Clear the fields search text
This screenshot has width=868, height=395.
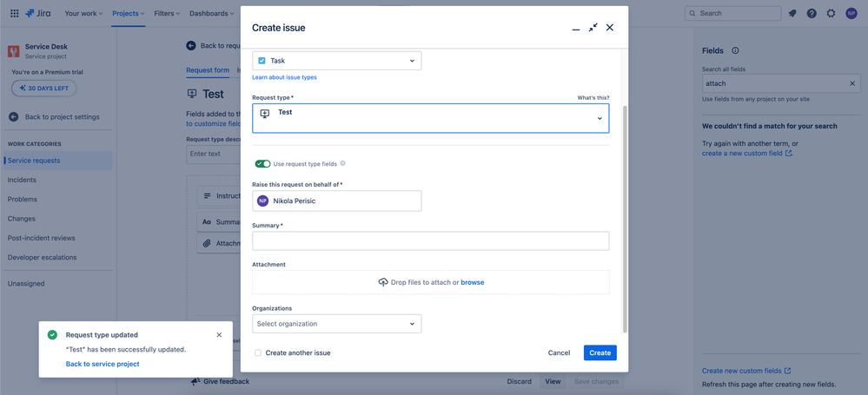point(852,83)
